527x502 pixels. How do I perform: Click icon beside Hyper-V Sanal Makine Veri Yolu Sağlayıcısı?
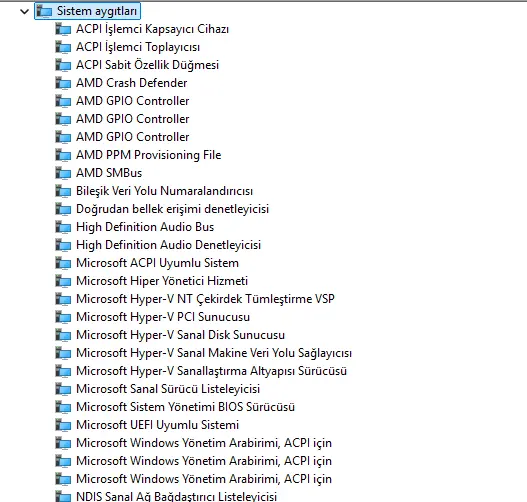63,353
